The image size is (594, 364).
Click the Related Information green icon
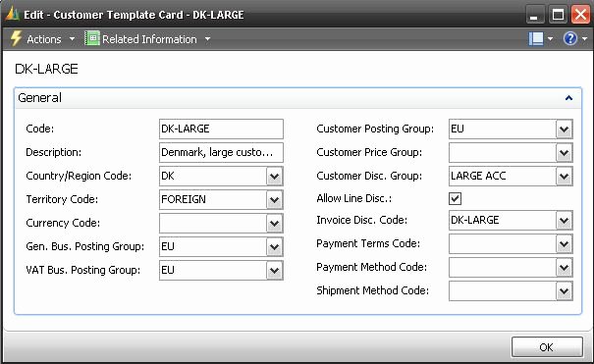92,38
